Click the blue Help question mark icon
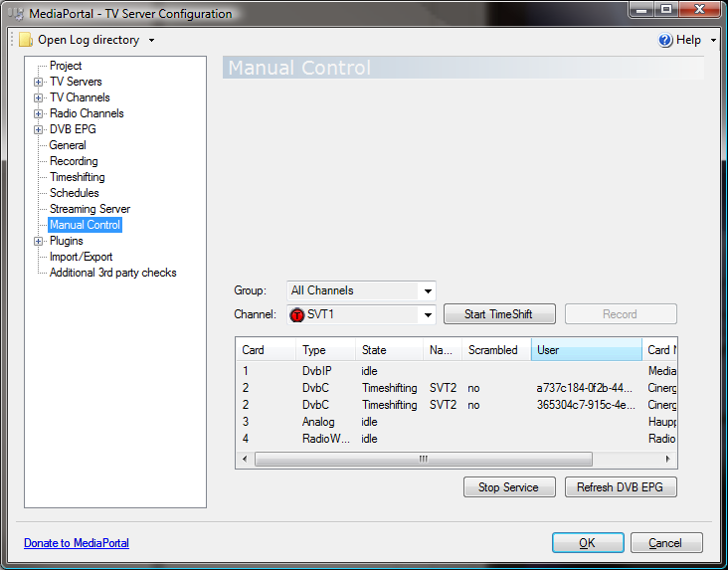Viewport: 728px width, 570px height. pos(665,40)
